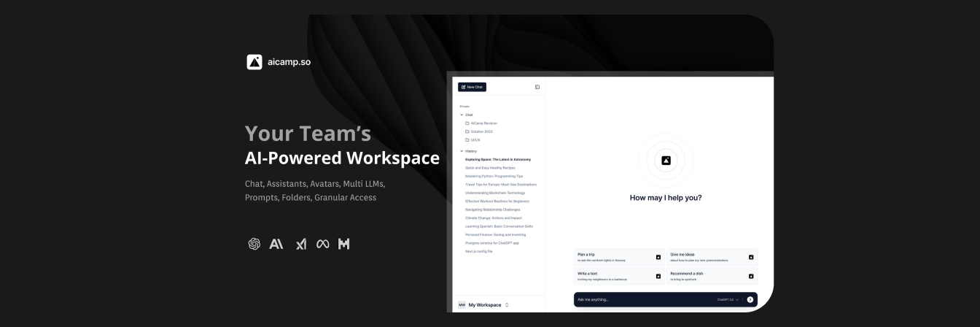Collapse the History section

pyautogui.click(x=462, y=151)
